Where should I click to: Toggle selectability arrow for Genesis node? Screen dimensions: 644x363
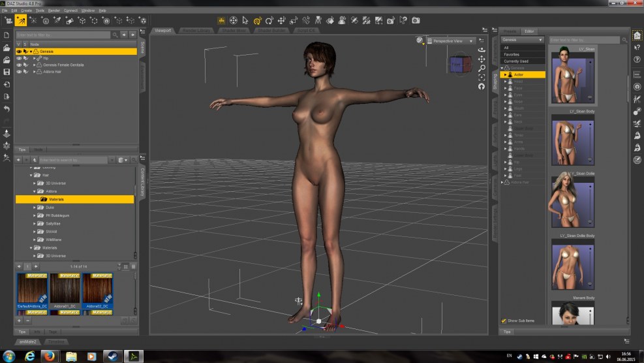point(25,52)
